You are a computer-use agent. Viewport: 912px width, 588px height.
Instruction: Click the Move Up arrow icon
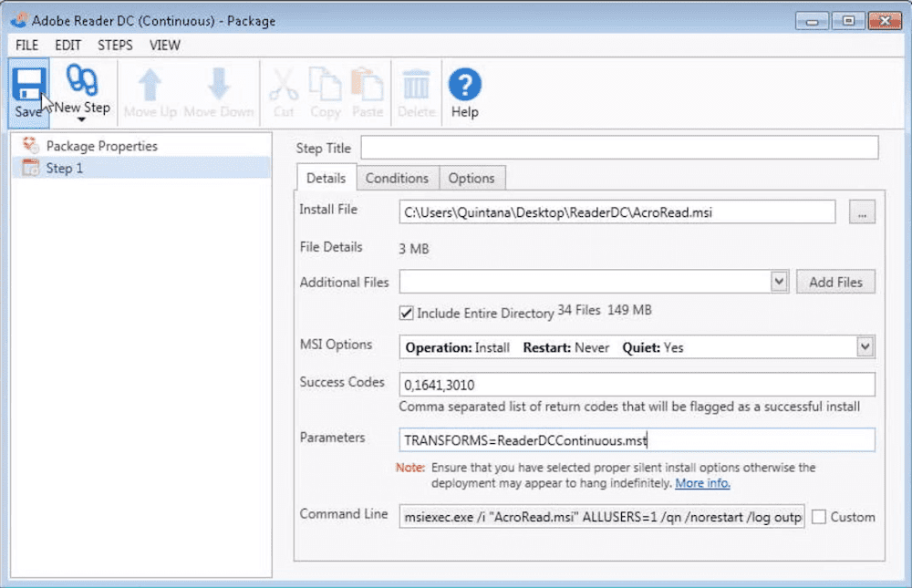tap(150, 85)
